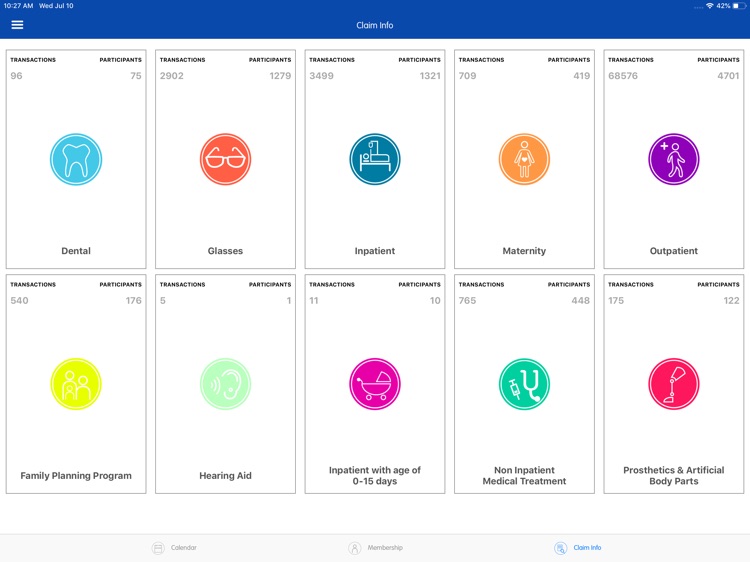Image resolution: width=750 pixels, height=562 pixels.
Task: Open the Hearing Aid label
Action: click(x=225, y=475)
